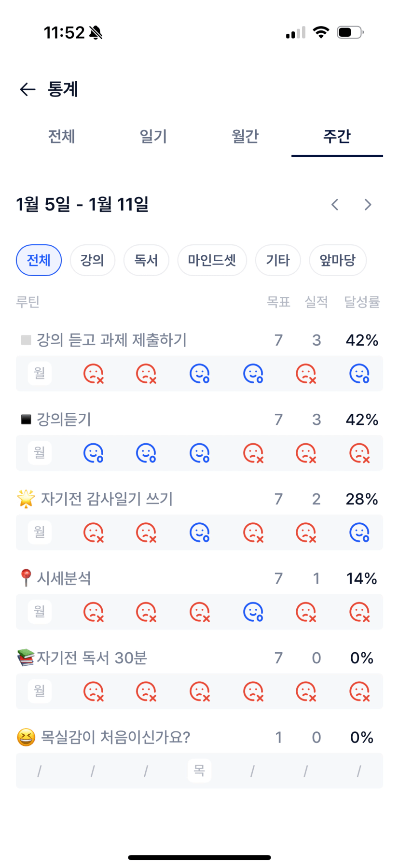
Task: Switch to the 전체 tab
Action: coord(61,137)
